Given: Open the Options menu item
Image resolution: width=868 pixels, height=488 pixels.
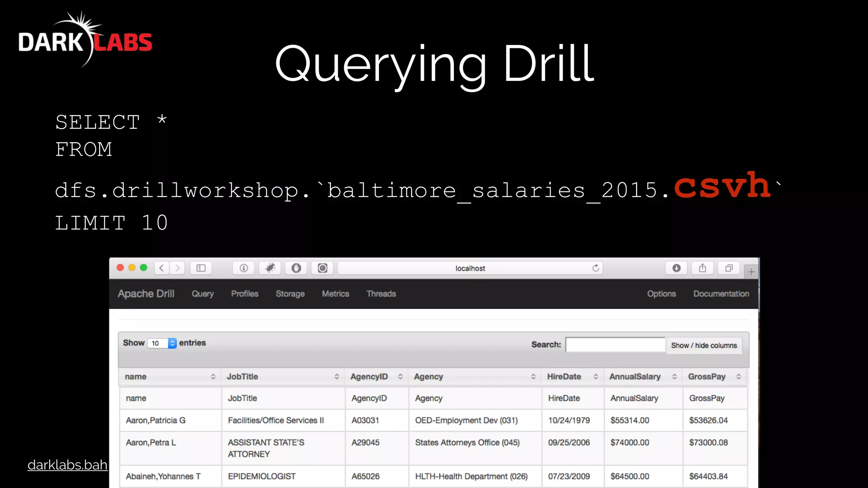Looking at the screenshot, I should 661,294.
